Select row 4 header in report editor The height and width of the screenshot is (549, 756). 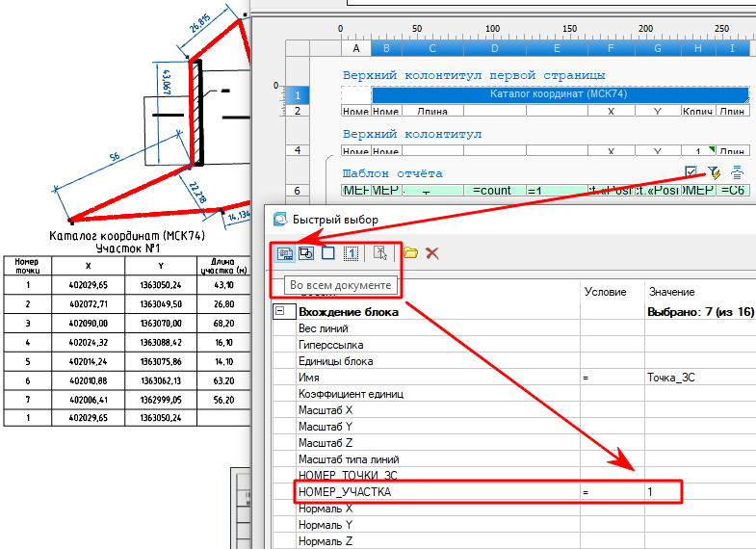tap(298, 150)
